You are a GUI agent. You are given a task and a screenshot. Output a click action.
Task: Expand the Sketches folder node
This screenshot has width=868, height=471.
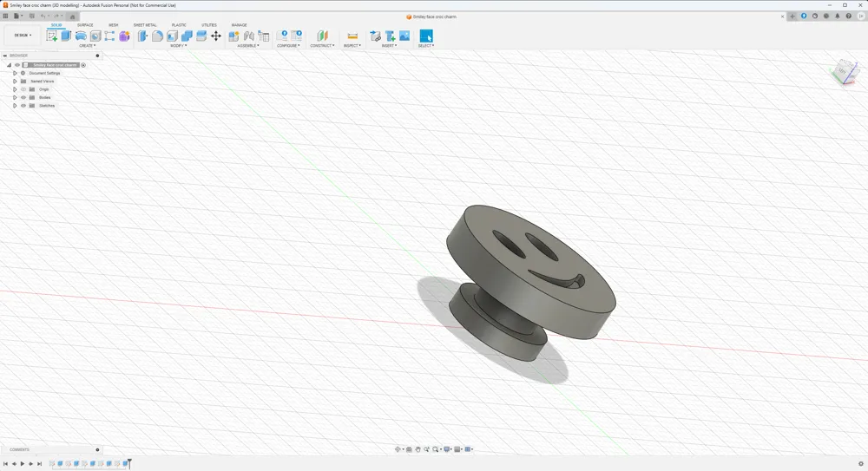(15, 105)
